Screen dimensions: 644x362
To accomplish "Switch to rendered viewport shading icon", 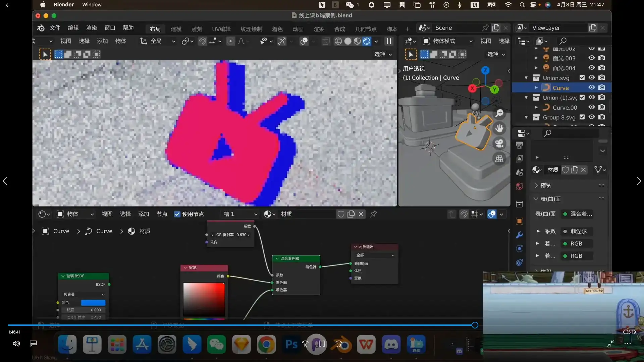I will (367, 41).
